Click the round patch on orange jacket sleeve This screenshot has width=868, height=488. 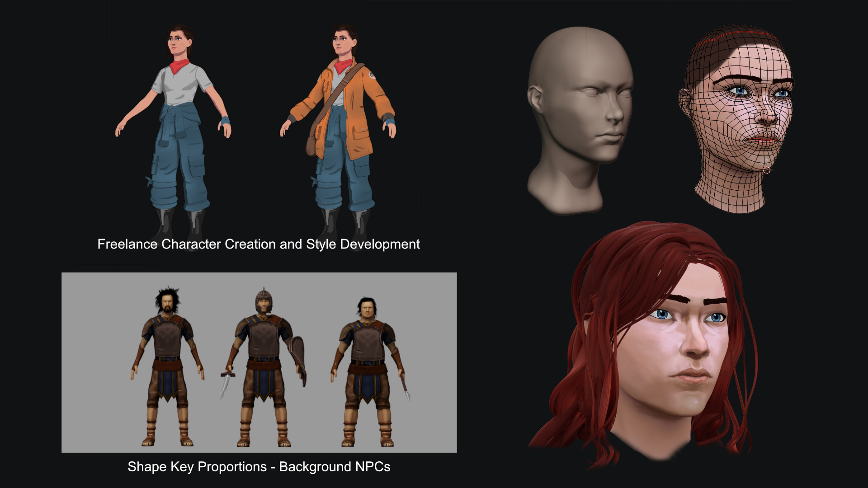click(x=372, y=75)
